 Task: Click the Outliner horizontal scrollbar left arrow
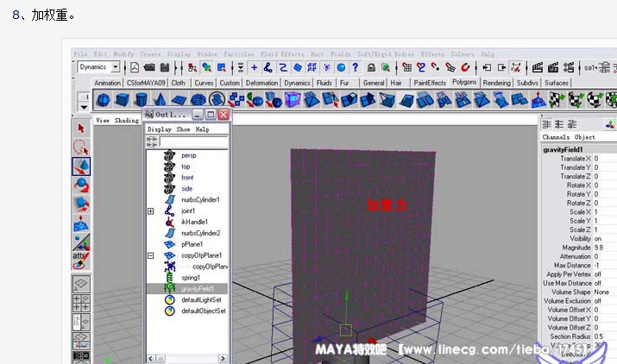tap(151, 359)
